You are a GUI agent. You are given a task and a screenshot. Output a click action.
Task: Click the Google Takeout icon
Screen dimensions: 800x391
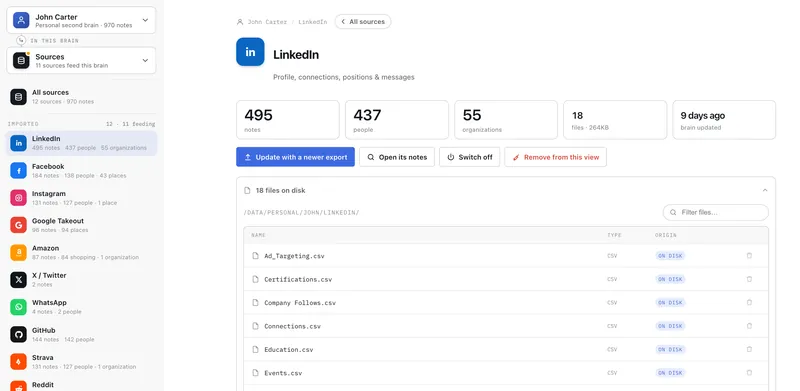(x=18, y=225)
